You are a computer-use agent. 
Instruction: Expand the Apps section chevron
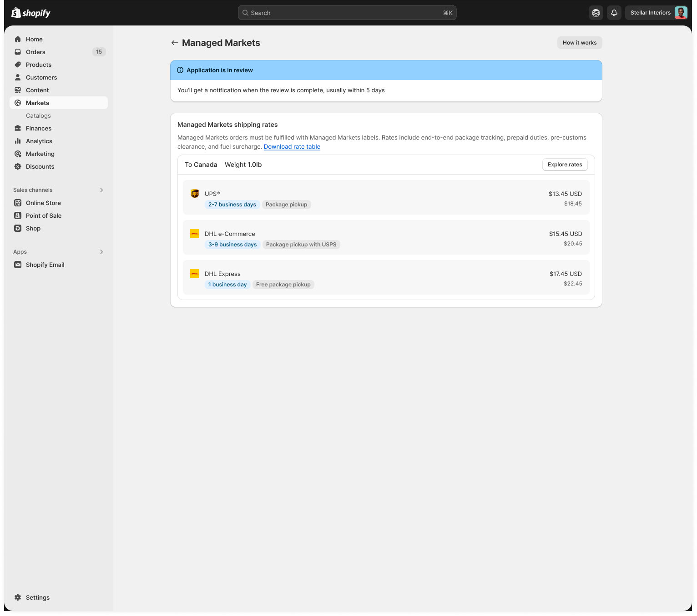tap(101, 252)
